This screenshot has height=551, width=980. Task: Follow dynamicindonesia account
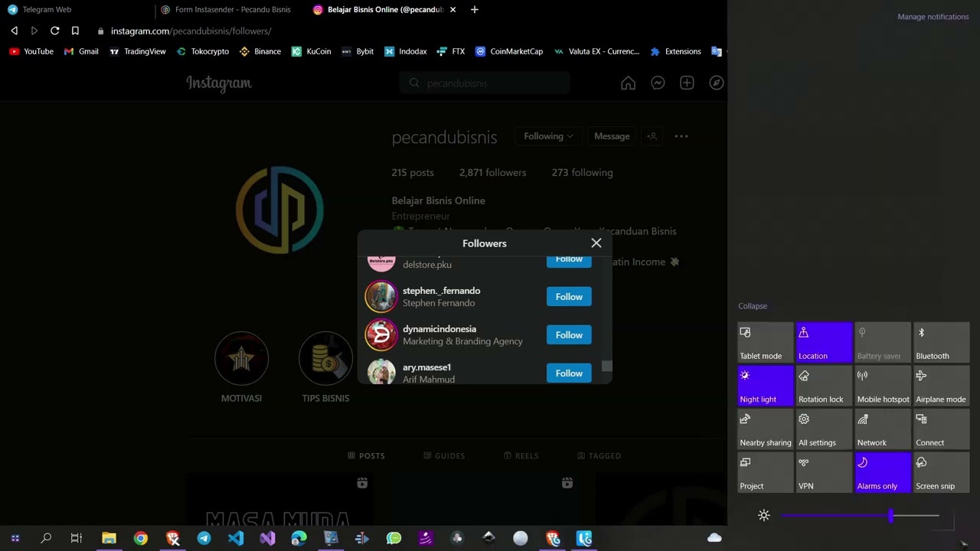point(569,335)
